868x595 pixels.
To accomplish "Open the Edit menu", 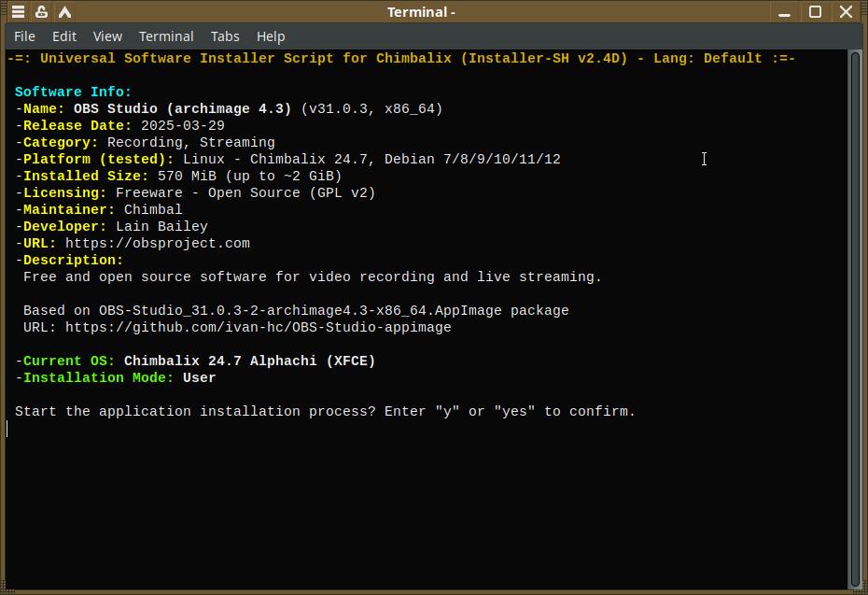I will pyautogui.click(x=64, y=36).
